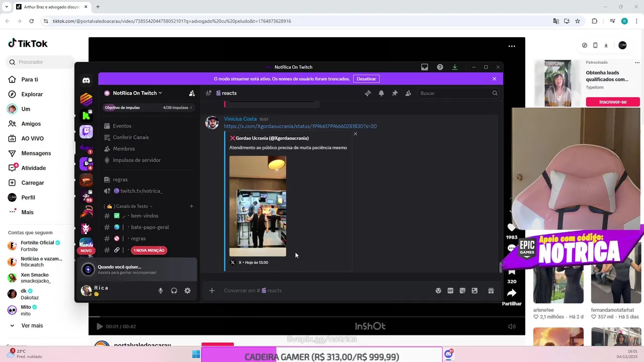644x362 pixels.
Task: Open the GIF picker in Discord chat bar
Action: pyautogui.click(x=450, y=291)
